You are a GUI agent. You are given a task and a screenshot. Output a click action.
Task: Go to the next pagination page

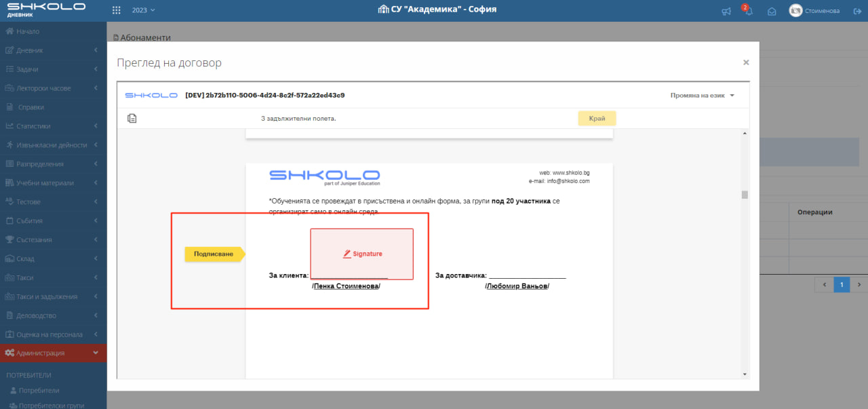pyautogui.click(x=859, y=285)
